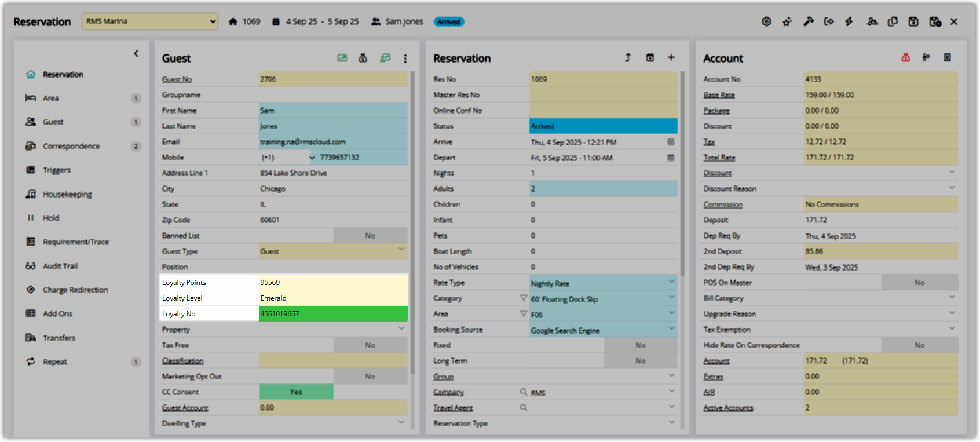Expand the Bill Category dropdown
This screenshot has width=980, height=442.
[952, 297]
